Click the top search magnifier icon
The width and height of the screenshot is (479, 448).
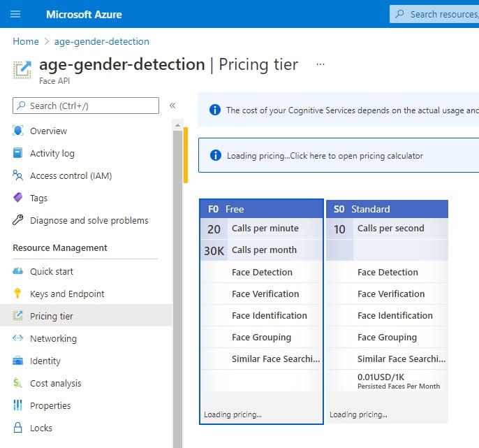[x=399, y=14]
